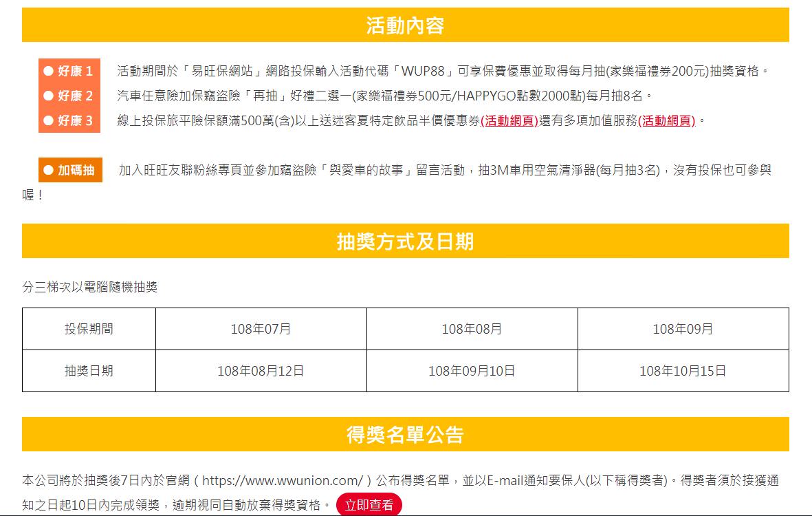Click the 好康 3 badge
Screen dimensions: 812x516
(x=69, y=120)
